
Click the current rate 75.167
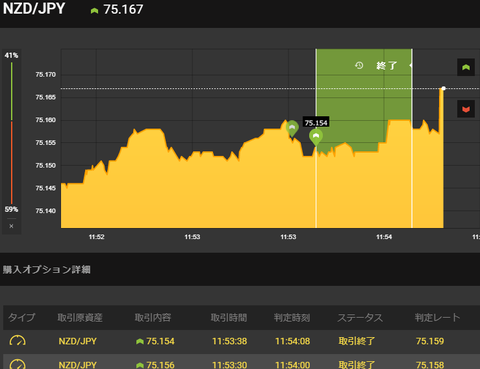[123, 9]
